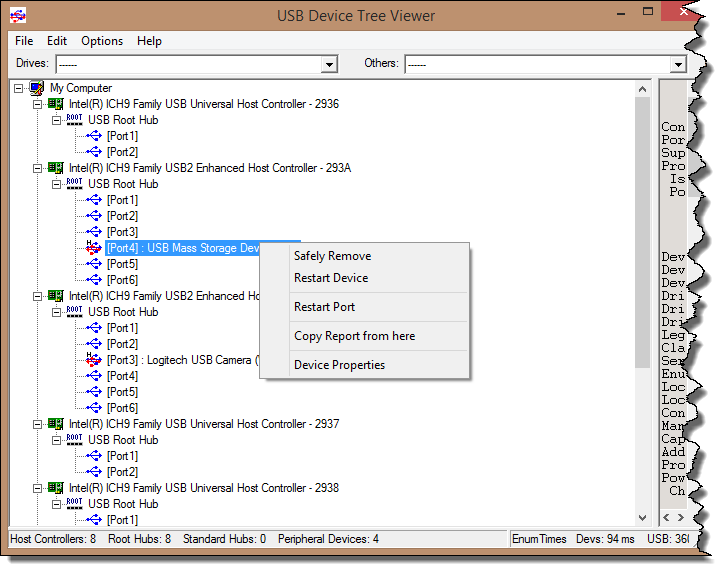Click the host controller icon for 2938
Image resolution: width=728 pixels, height=571 pixels.
[x=56, y=488]
